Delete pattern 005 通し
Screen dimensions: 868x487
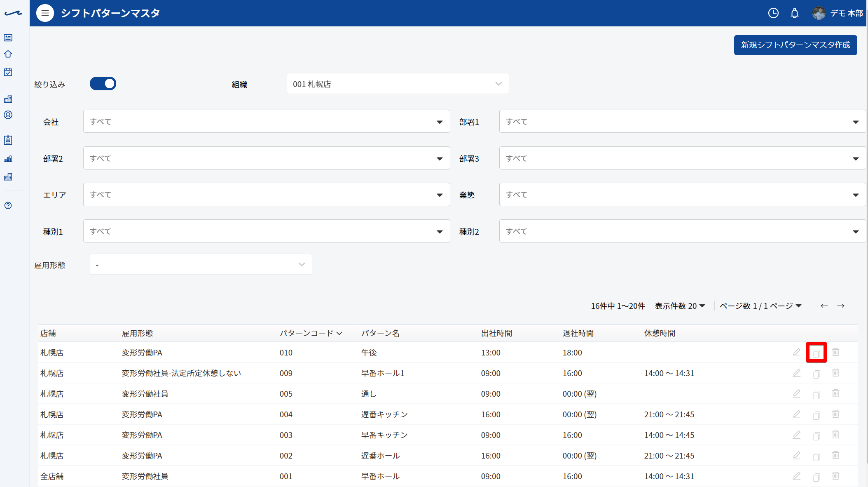coord(835,393)
